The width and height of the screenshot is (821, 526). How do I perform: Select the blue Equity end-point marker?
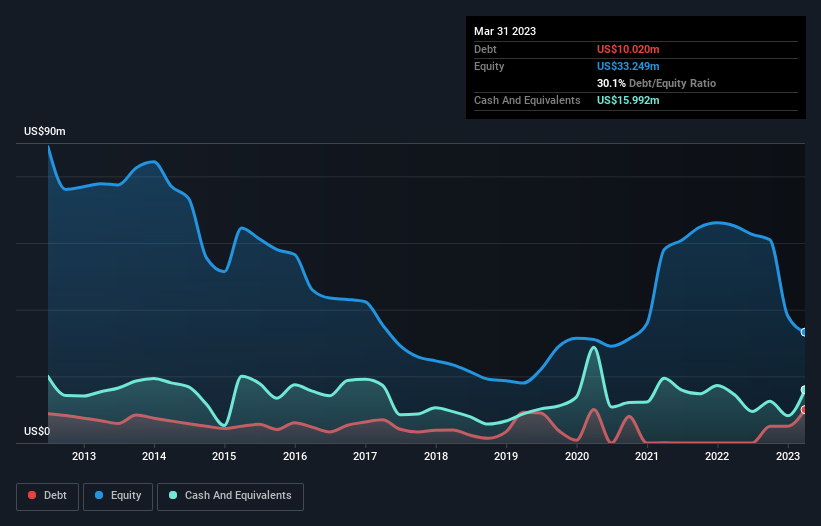click(804, 332)
